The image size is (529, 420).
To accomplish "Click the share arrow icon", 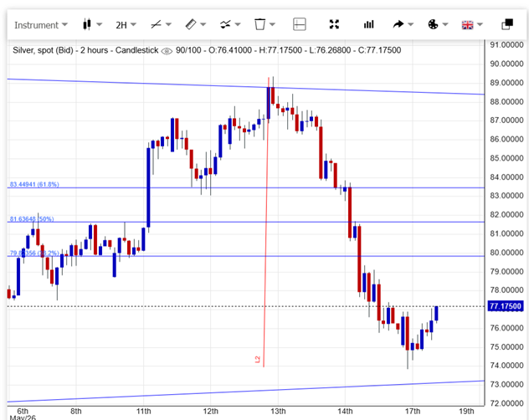I will [398, 24].
